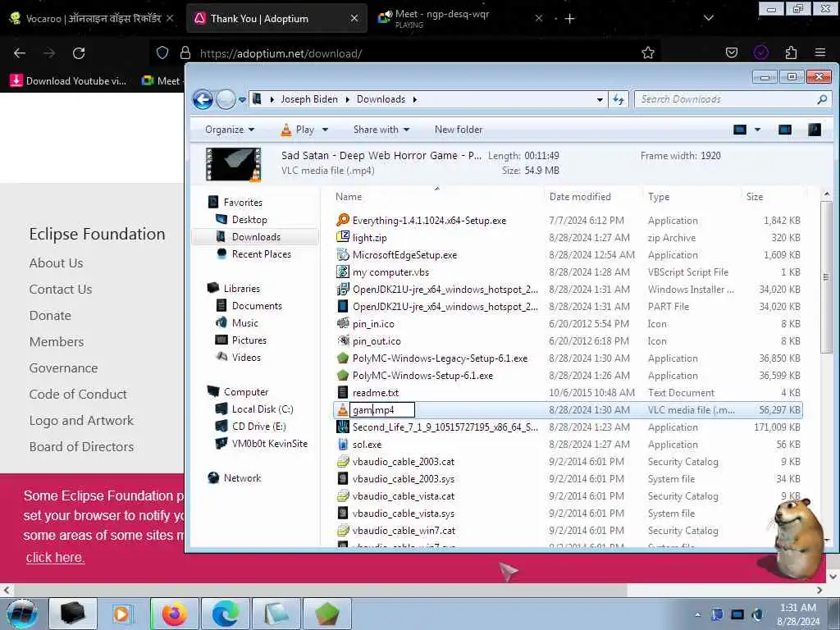Select CD Drive (E:)

258,427
